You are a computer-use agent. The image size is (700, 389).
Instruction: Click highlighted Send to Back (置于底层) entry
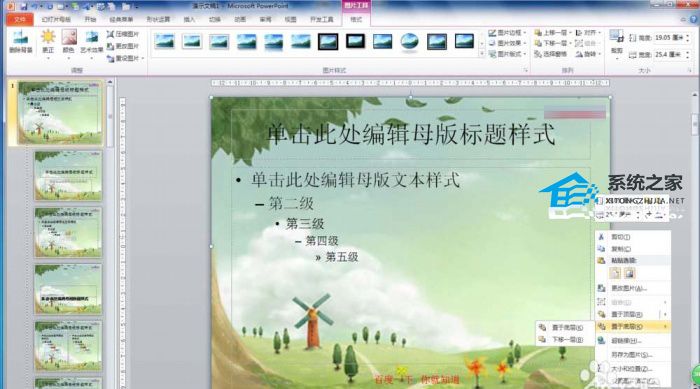point(633,327)
